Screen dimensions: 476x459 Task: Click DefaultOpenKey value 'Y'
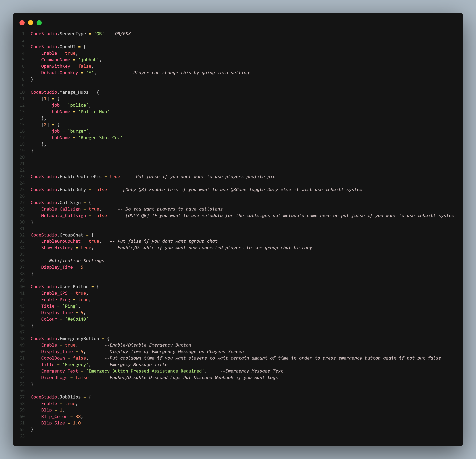pyautogui.click(x=90, y=73)
